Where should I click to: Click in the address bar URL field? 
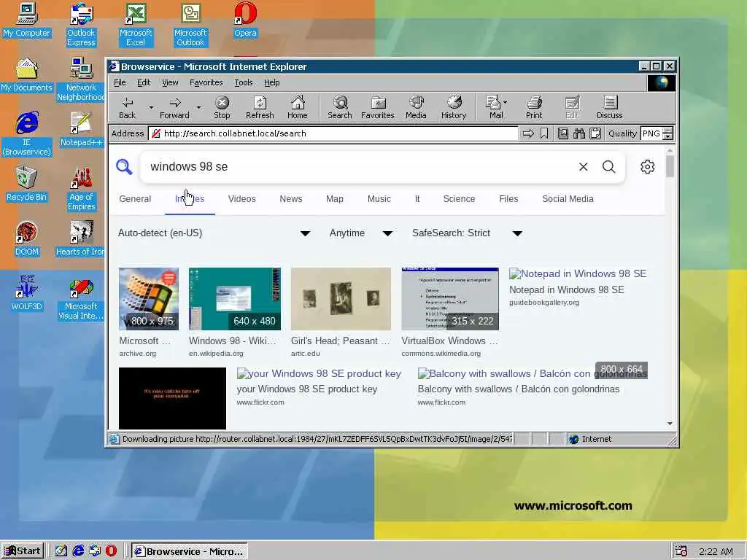pos(333,134)
